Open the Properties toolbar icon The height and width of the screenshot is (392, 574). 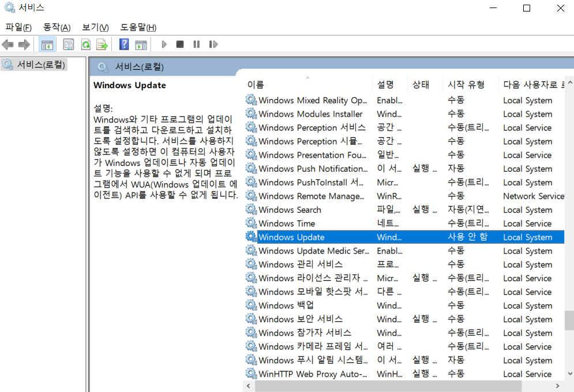click(x=69, y=44)
